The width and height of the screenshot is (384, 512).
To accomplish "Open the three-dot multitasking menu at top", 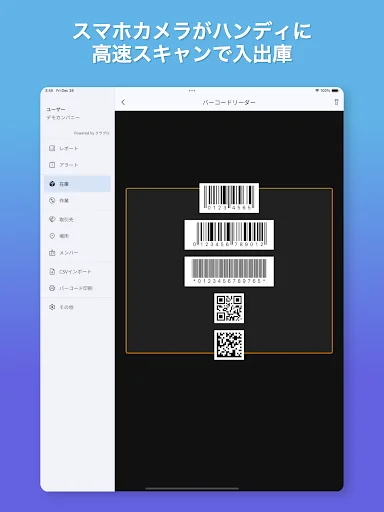I will pyautogui.click(x=192, y=91).
